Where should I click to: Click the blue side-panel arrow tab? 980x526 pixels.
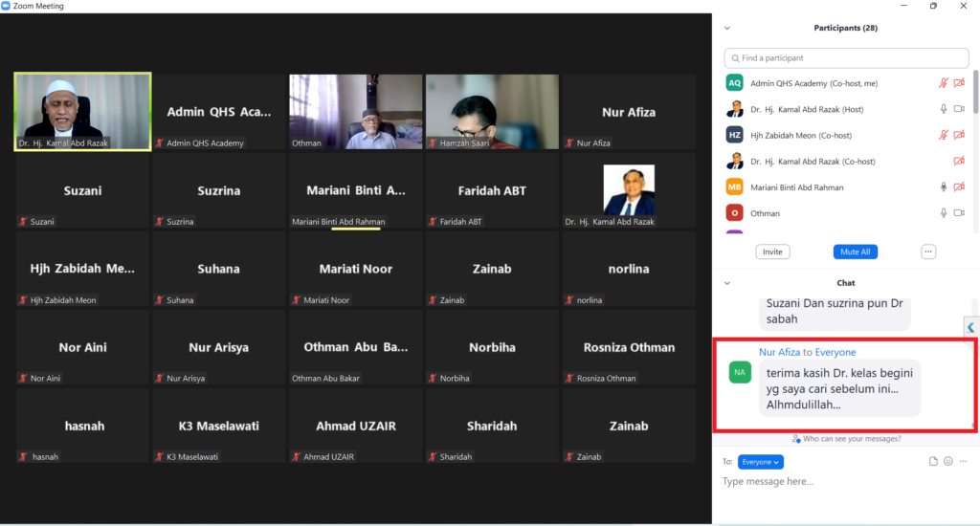click(970, 327)
